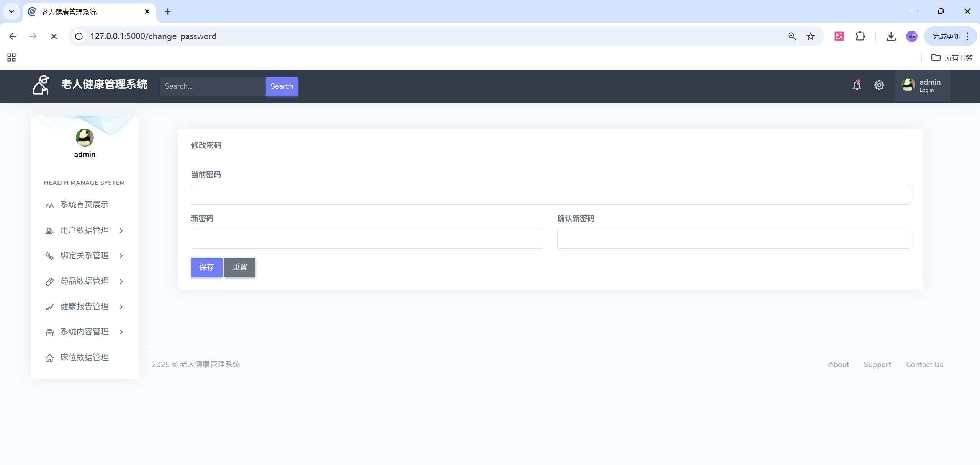Focus the 当前密码 input field
The width and height of the screenshot is (980, 465).
click(550, 195)
